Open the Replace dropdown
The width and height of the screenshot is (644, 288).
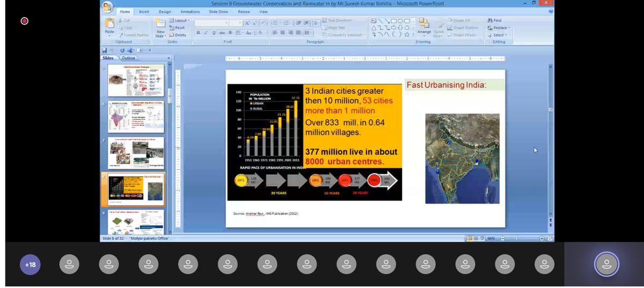coord(499,28)
